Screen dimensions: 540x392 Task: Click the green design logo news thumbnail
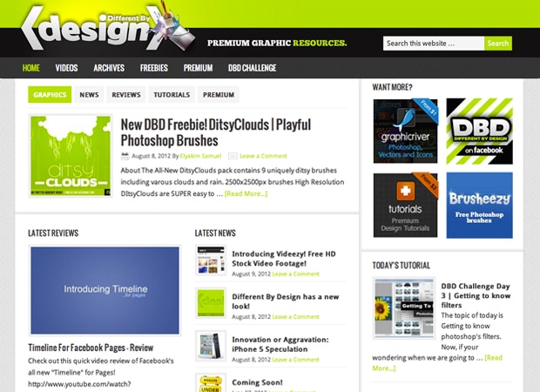[211, 303]
